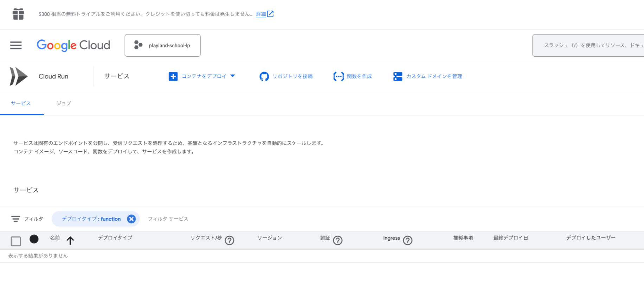Click the resource search field
This screenshot has height=286, width=644.
tap(588, 45)
